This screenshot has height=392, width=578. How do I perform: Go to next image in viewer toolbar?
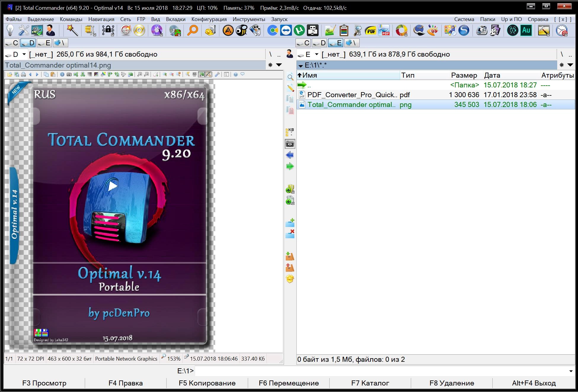37,74
